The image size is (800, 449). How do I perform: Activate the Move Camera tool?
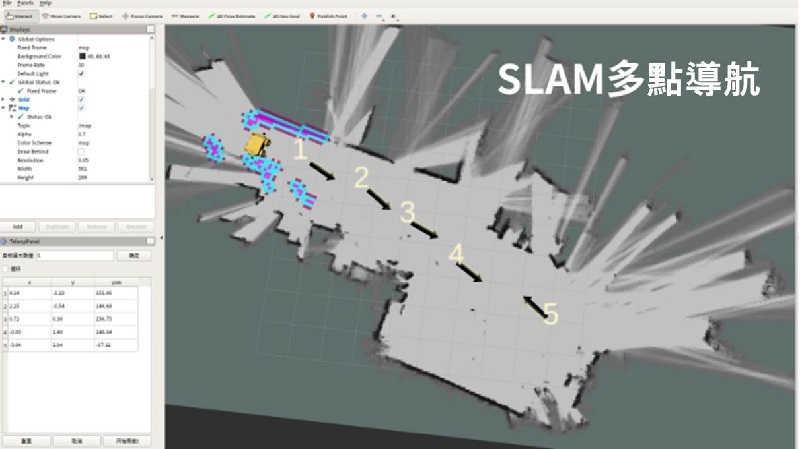61,16
